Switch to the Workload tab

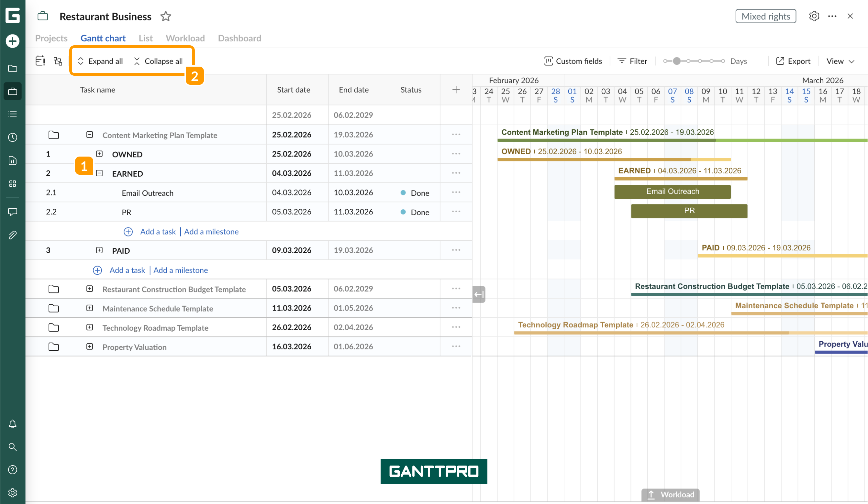[x=185, y=38]
